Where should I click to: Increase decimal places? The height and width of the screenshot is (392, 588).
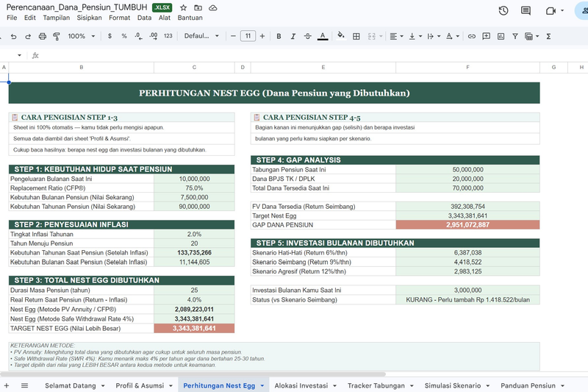point(154,36)
